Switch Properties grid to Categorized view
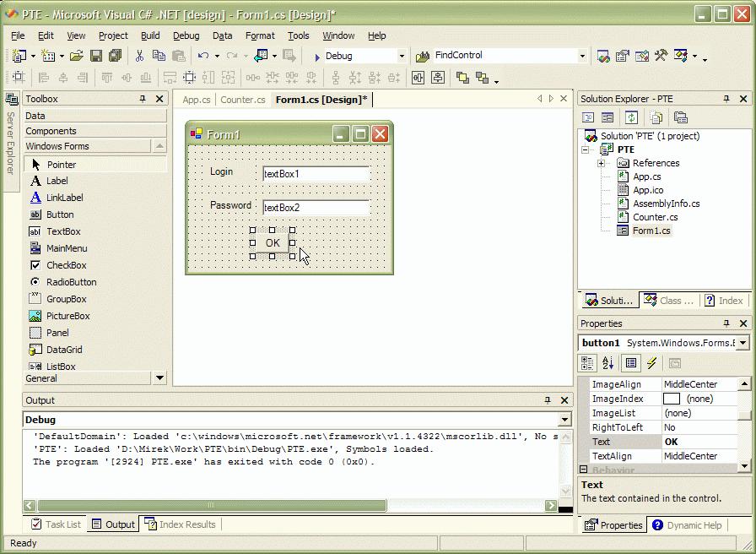The width and height of the screenshot is (756, 554). tap(587, 363)
